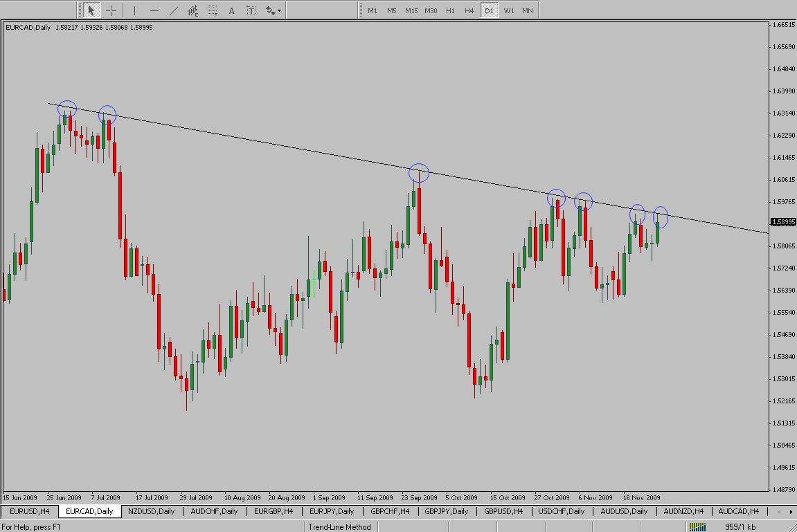Select the Fibonacci retracement tool
Viewport: 797px width, 532px height.
point(212,10)
